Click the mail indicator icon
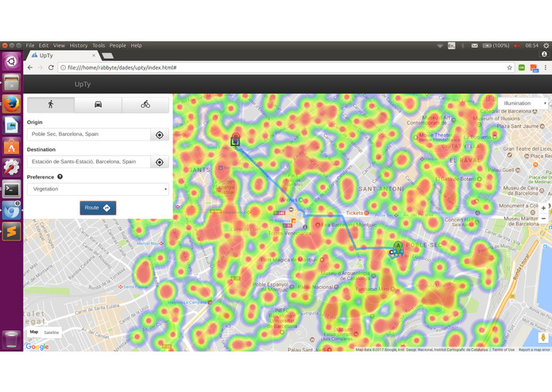 tap(474, 46)
